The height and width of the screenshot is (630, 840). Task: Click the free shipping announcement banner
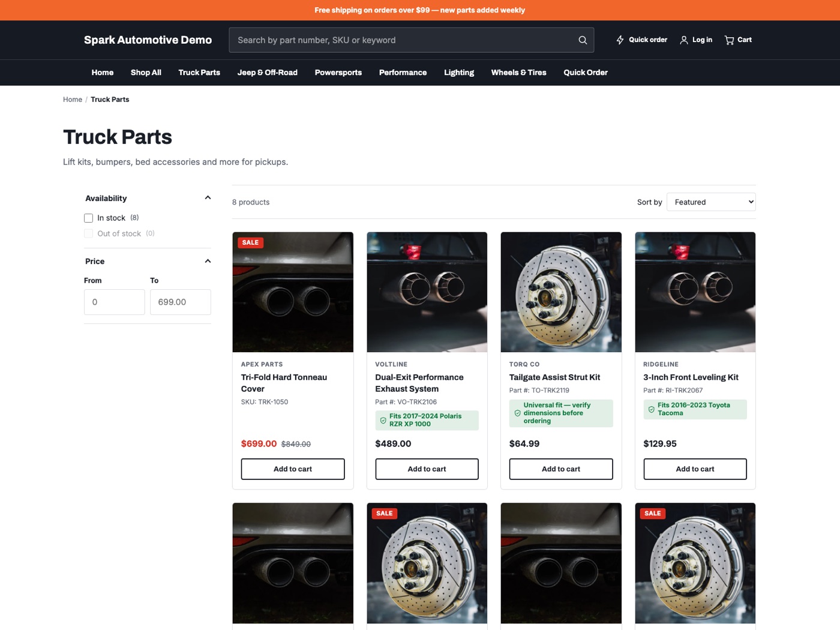[x=420, y=10]
